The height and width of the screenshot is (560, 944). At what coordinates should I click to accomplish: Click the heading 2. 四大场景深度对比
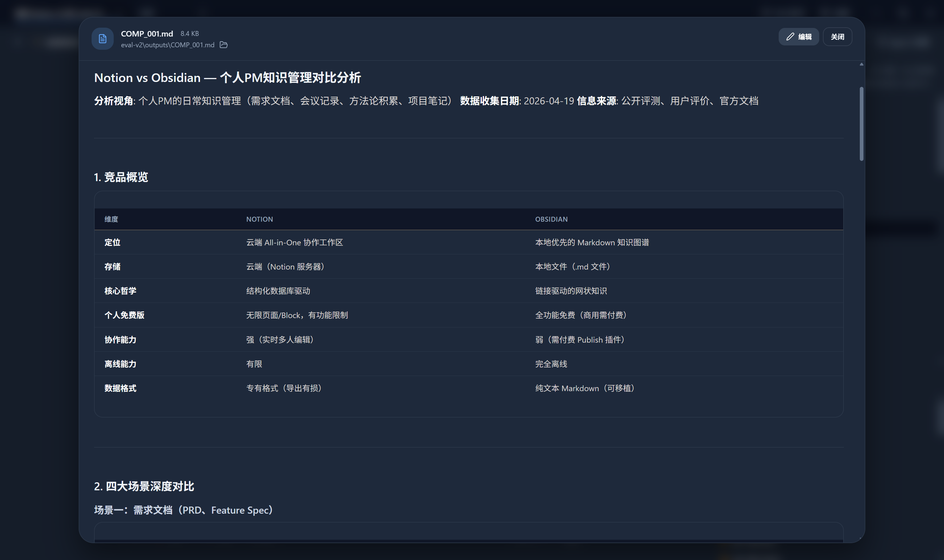pyautogui.click(x=144, y=486)
